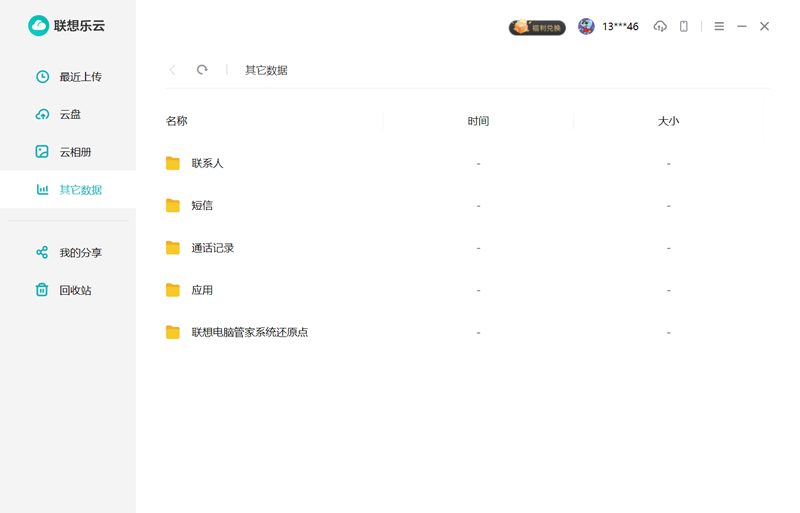Viewport: 800px width, 513px height.
Task: Click the cloud upload transfer icon
Action: (660, 27)
